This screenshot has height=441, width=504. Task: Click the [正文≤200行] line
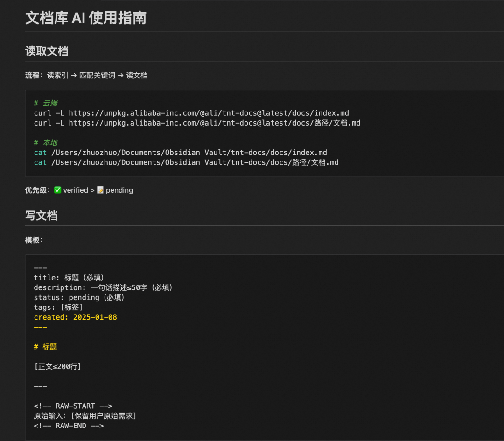[57, 366]
